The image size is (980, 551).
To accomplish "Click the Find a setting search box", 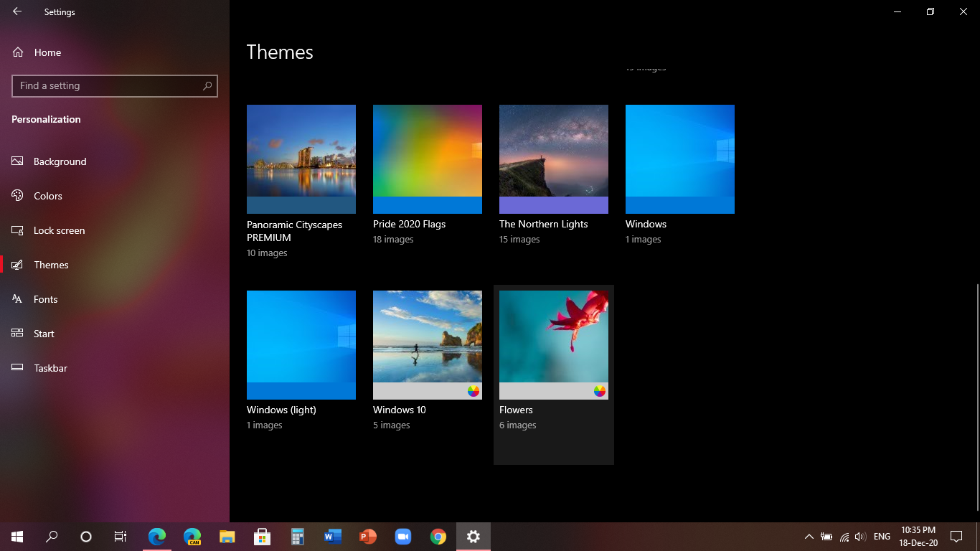I will click(x=115, y=85).
